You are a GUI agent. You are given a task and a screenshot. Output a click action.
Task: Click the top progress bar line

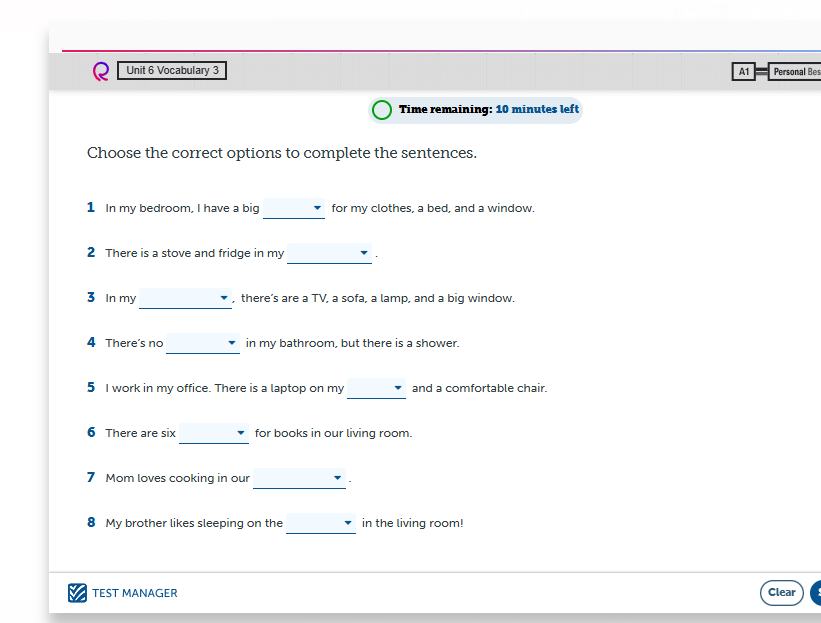click(x=441, y=51)
